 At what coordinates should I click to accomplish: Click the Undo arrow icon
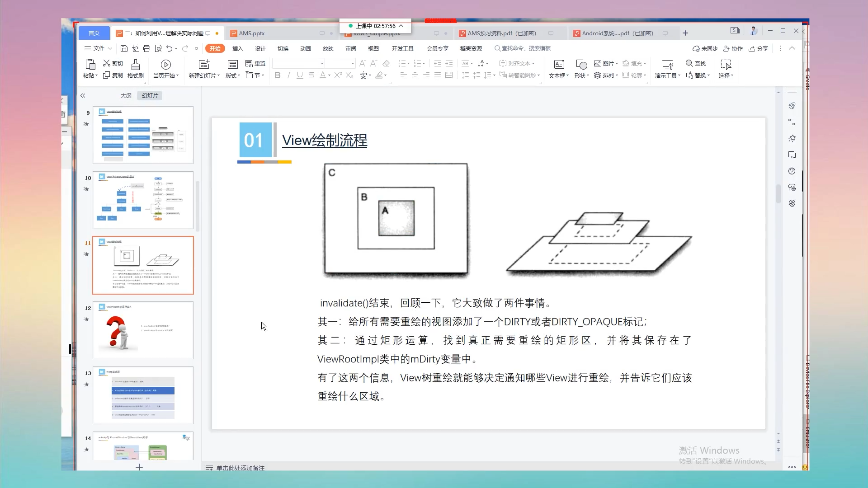click(169, 48)
